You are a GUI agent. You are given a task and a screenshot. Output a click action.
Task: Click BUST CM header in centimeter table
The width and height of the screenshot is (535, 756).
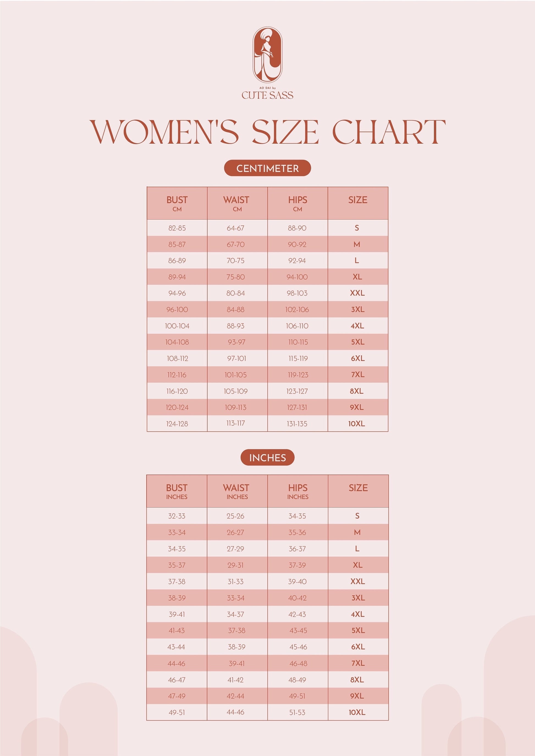pyautogui.click(x=177, y=203)
